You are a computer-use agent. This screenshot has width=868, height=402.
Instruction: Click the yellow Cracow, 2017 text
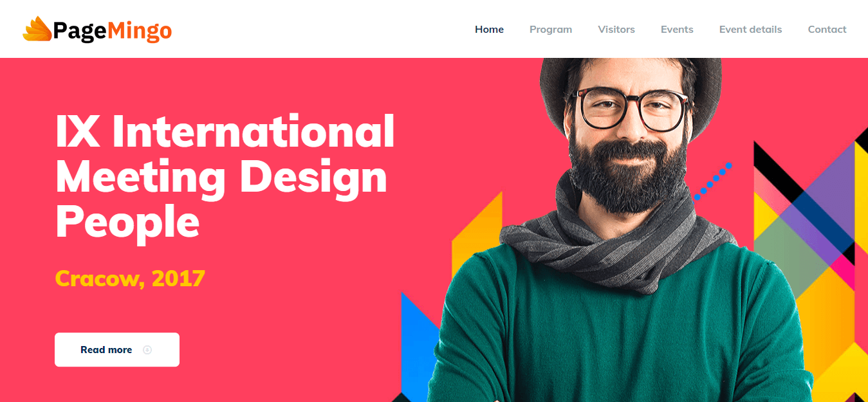[x=130, y=279]
